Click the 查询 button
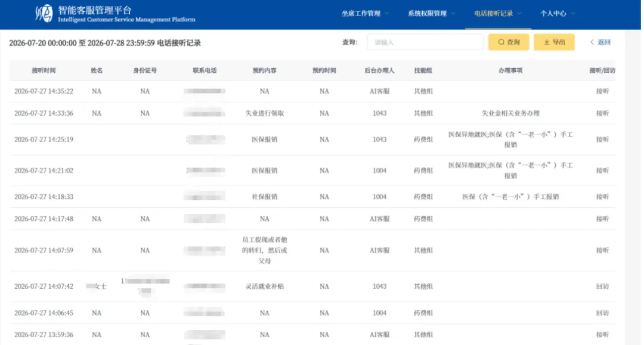 point(509,42)
